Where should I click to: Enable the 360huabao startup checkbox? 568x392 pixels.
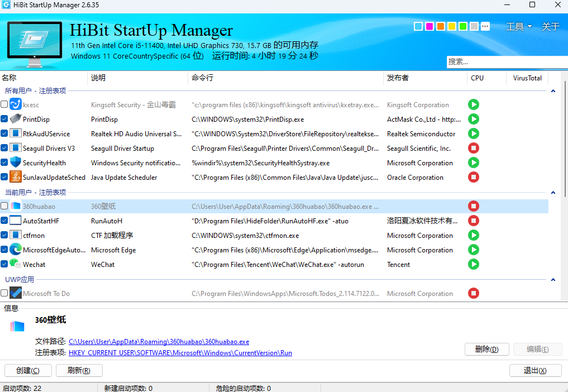point(4,206)
